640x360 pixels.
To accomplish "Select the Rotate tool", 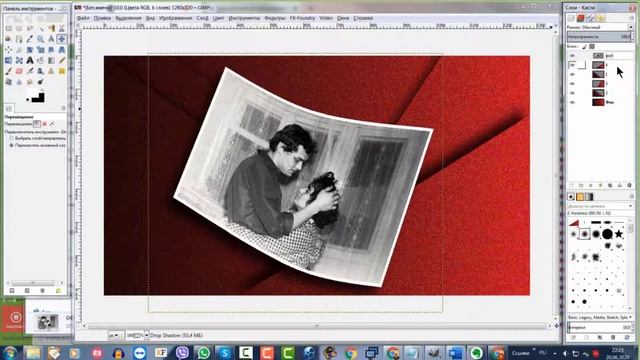I will pos(30,50).
